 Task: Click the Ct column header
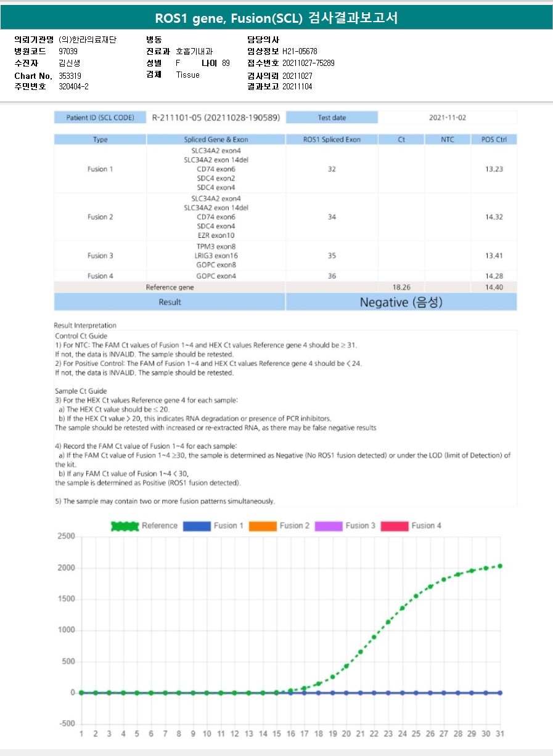[401, 139]
